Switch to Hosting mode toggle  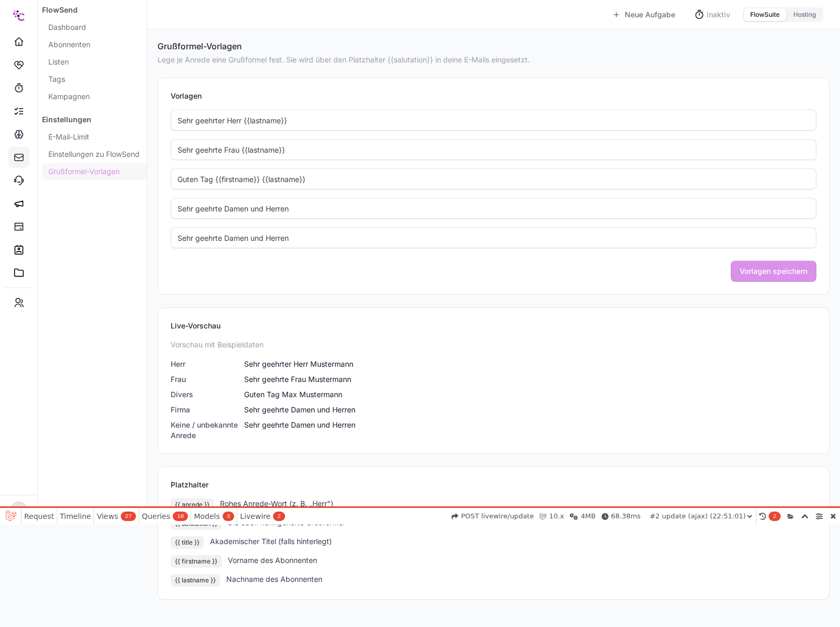tap(804, 15)
